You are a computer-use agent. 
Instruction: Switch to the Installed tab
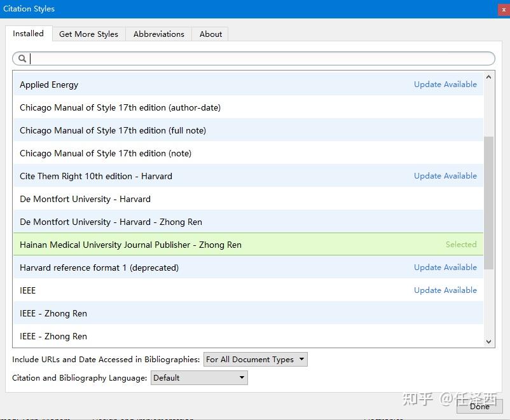pyautogui.click(x=28, y=34)
